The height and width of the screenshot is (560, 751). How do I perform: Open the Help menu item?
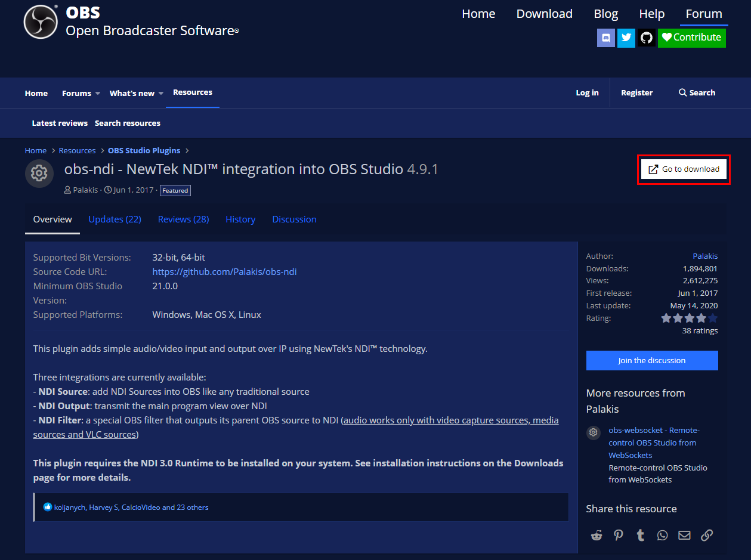pos(651,14)
